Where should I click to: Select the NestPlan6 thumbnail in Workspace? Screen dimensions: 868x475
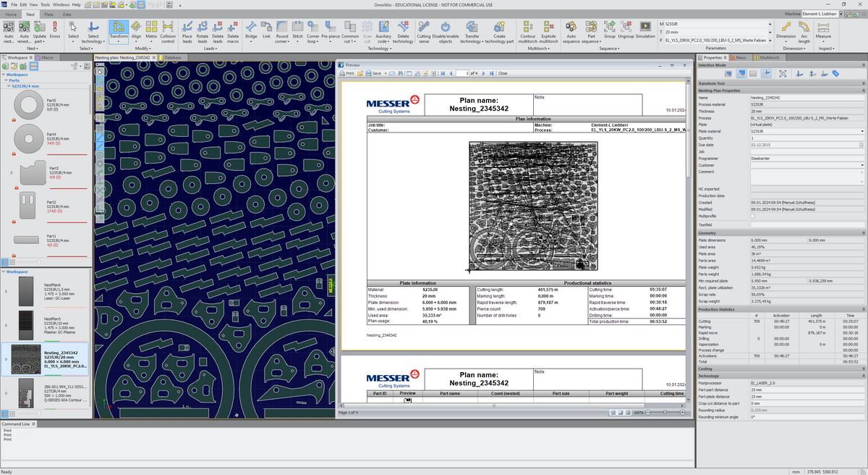click(x=26, y=291)
